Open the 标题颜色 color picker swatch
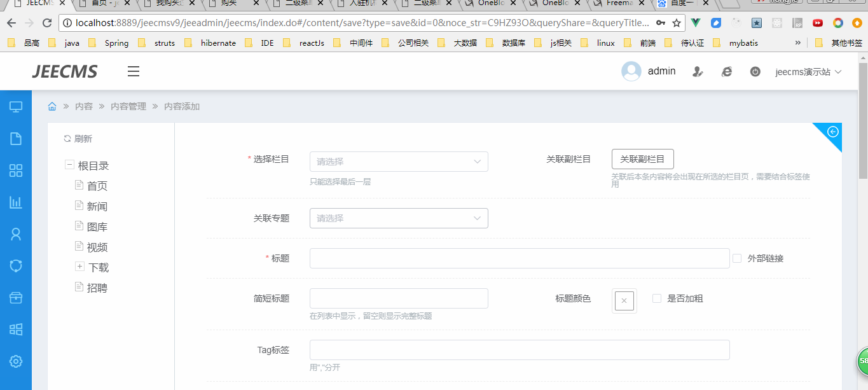 (x=624, y=301)
